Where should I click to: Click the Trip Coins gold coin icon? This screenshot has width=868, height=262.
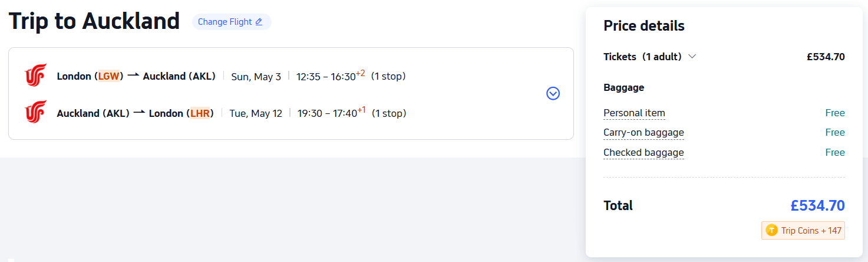(771, 231)
